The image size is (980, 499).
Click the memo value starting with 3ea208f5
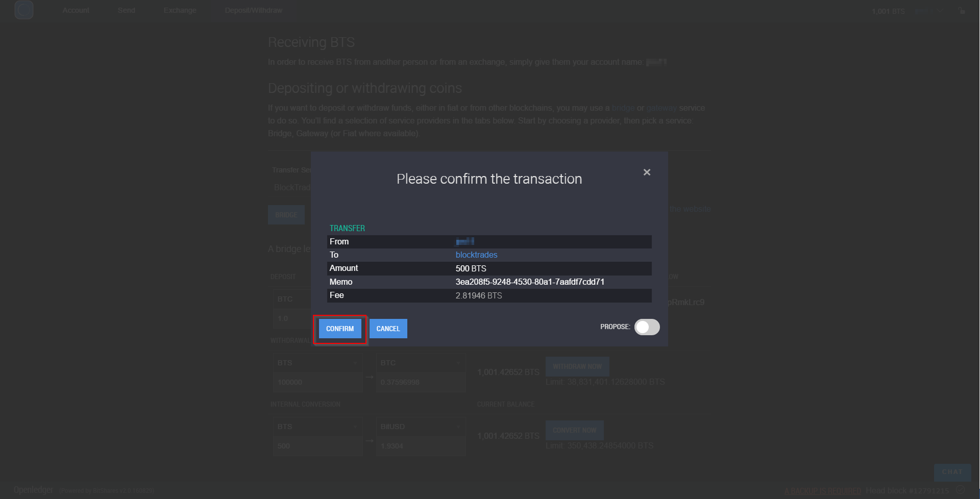click(530, 282)
